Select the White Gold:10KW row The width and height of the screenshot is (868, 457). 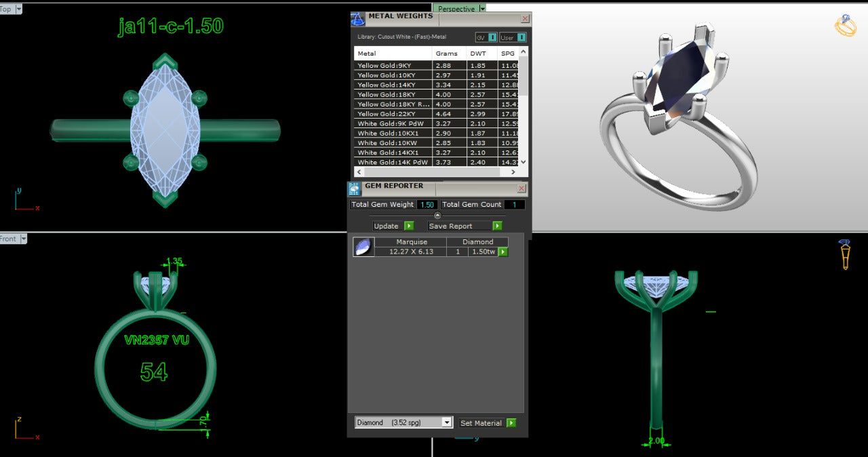tap(437, 142)
